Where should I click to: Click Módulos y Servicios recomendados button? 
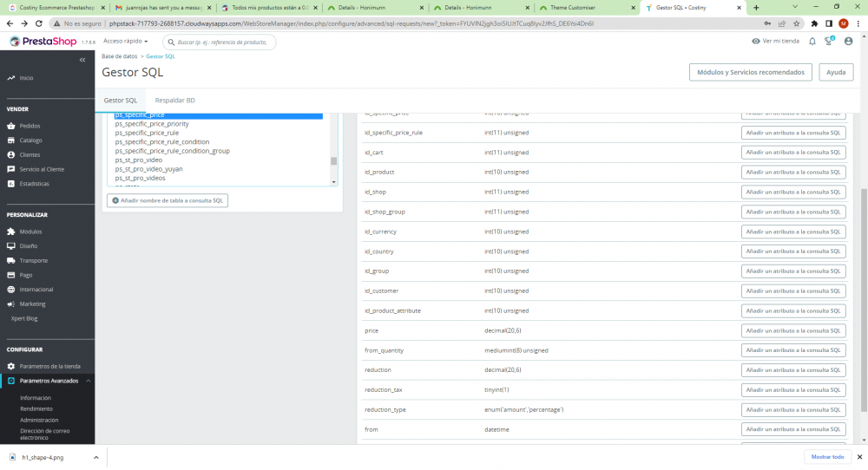pyautogui.click(x=751, y=73)
